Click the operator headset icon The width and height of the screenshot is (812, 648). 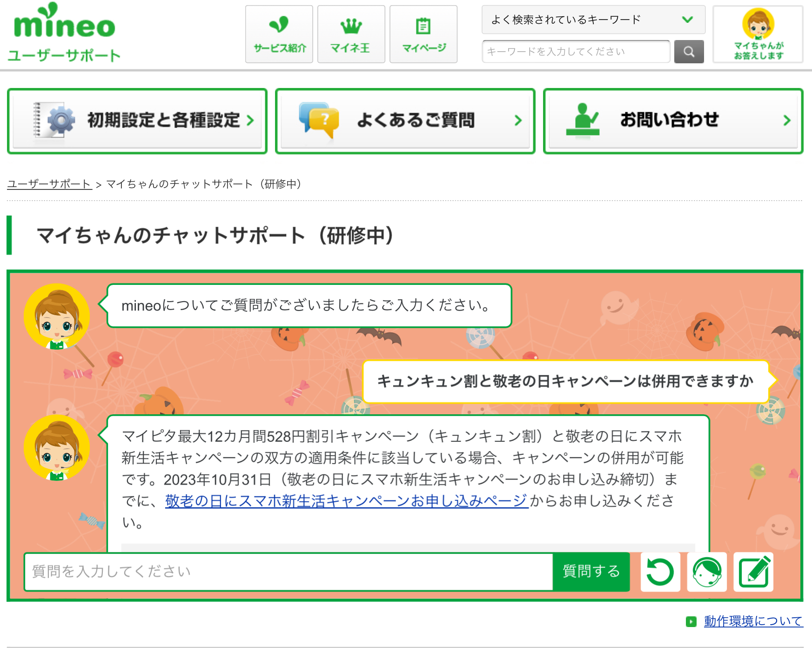707,572
